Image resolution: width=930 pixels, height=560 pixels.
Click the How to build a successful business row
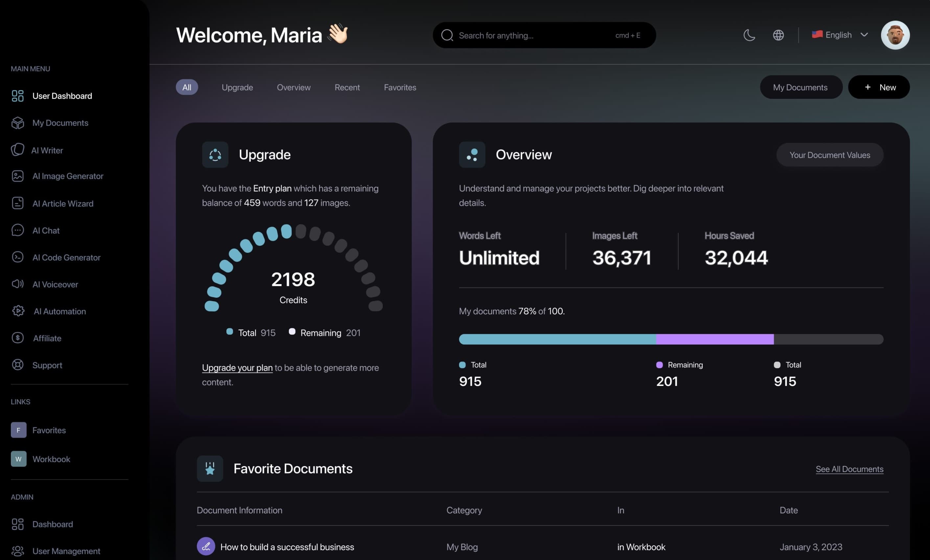point(542,547)
